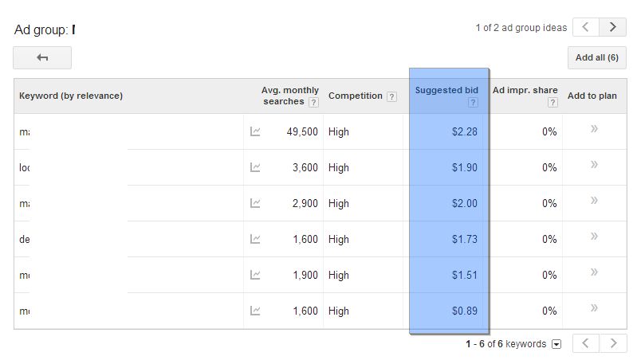Add the $1.90 keyword to plan
Screen dimensions: 637x364
594,165
